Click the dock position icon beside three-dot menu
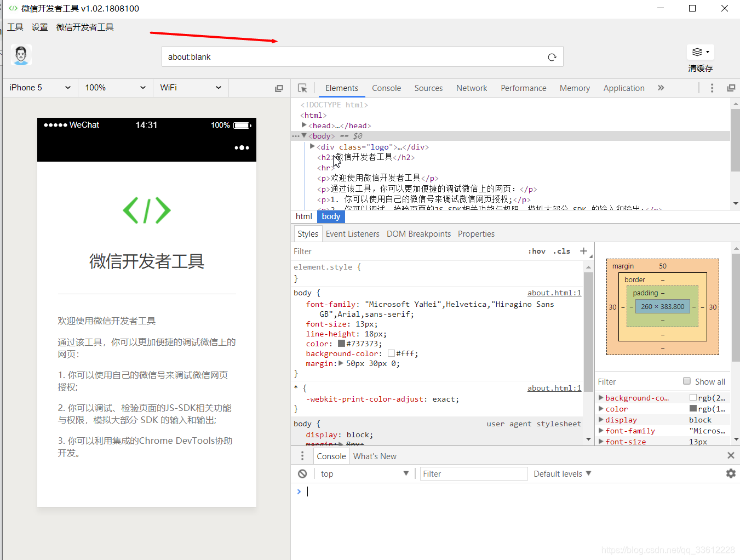Image resolution: width=740 pixels, height=560 pixels. pos(731,88)
